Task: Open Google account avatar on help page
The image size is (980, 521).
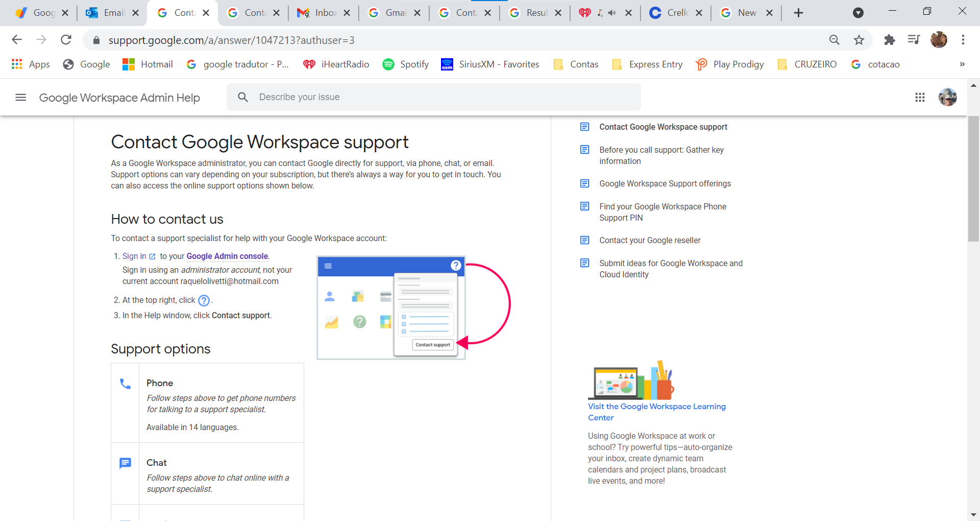Action: click(x=948, y=97)
